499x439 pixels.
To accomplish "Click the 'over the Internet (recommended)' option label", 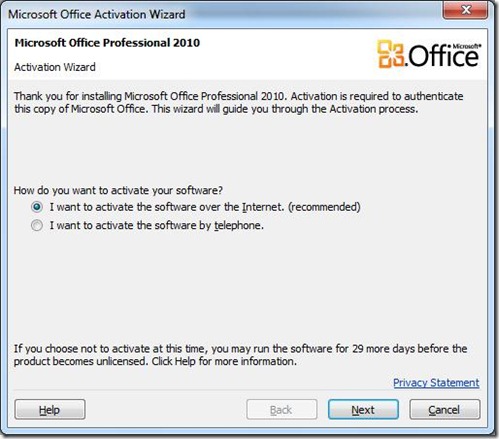I will (x=205, y=207).
